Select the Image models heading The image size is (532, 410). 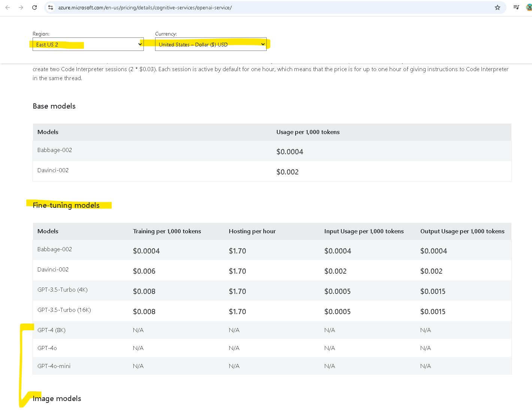(x=57, y=398)
